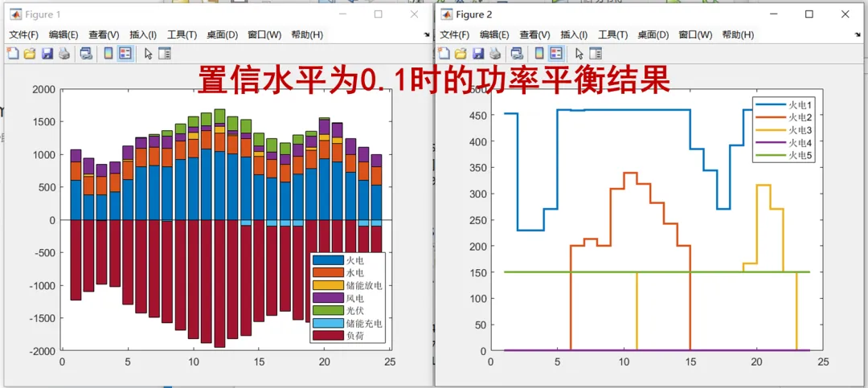868x388 pixels.
Task: Click dark red 负荷 legend swatch in Figure 1
Action: [328, 336]
